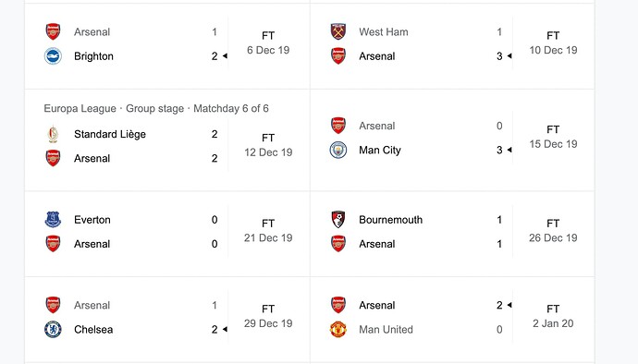The width and height of the screenshot is (638, 364).
Task: Open the match dated 21 Dec 19
Action: point(167,234)
